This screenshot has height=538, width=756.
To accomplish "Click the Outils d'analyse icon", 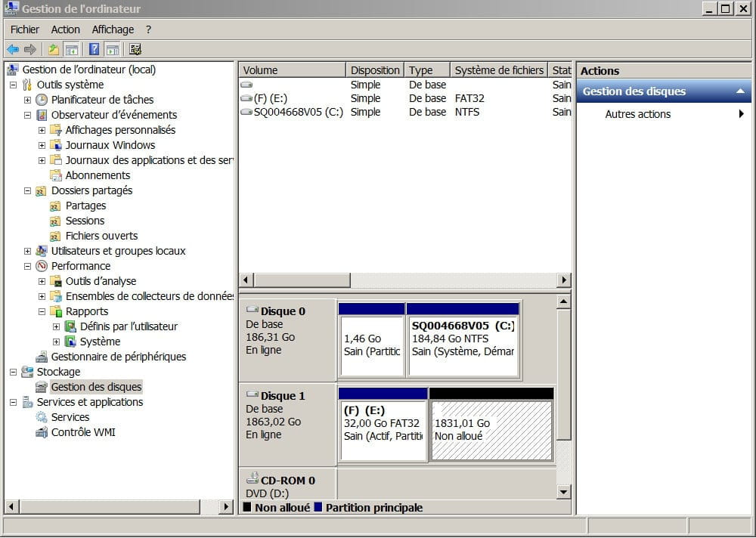I will pos(56,281).
